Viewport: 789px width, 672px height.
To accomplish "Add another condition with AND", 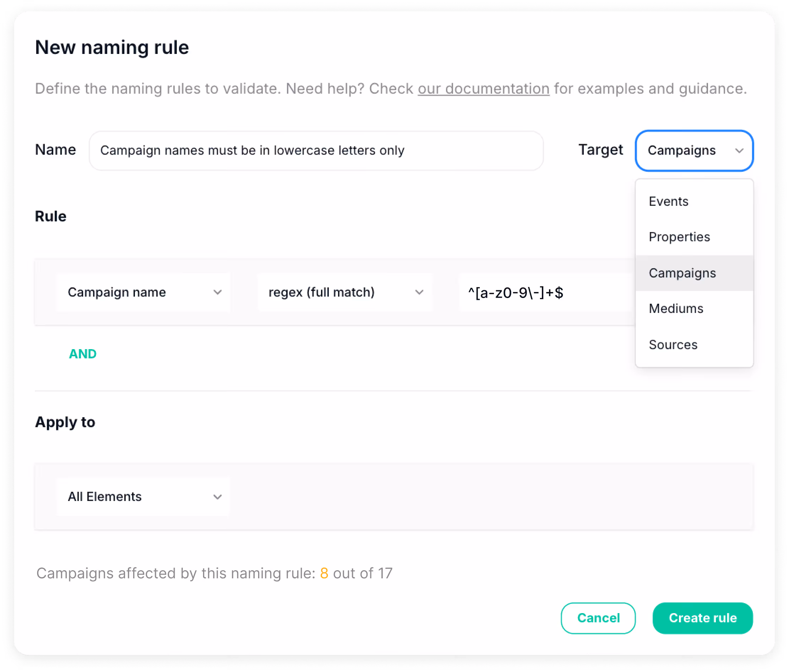I will click(x=83, y=354).
